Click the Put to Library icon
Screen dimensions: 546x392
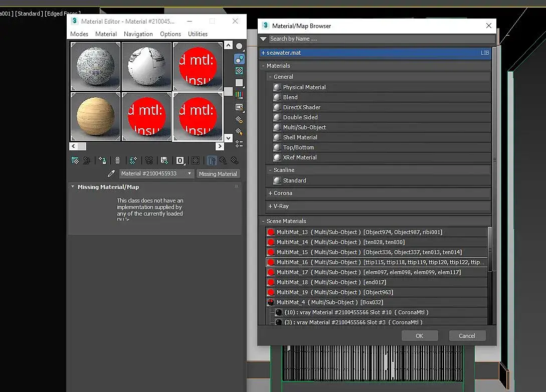163,160
